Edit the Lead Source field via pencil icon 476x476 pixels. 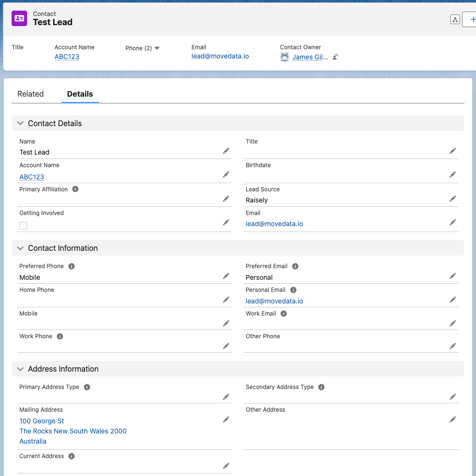point(452,199)
